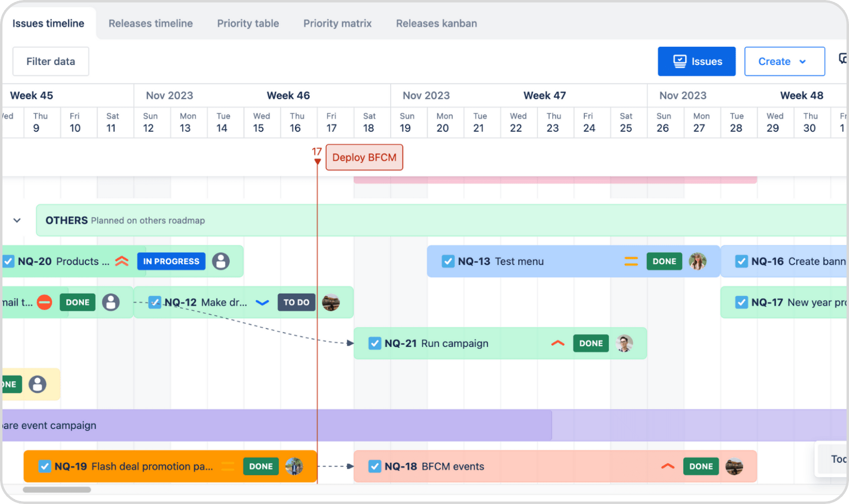Viewport: 849px width, 504px height.
Task: Collapse the OTHERS roadmap group
Action: [17, 220]
